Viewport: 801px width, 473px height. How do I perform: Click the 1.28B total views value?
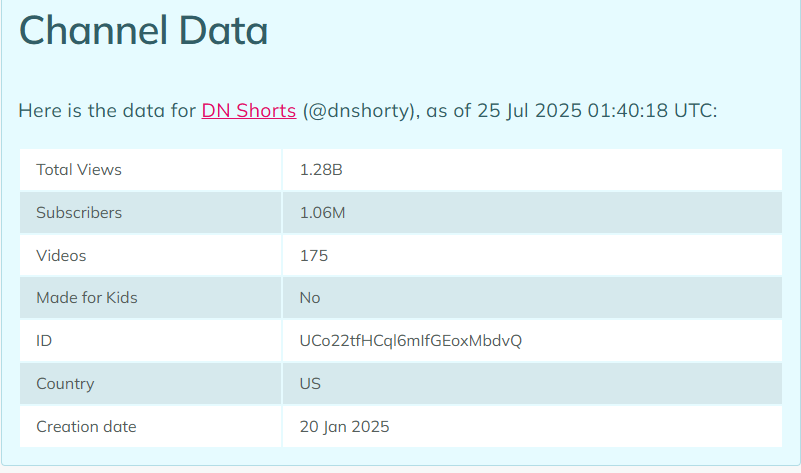[x=321, y=170]
